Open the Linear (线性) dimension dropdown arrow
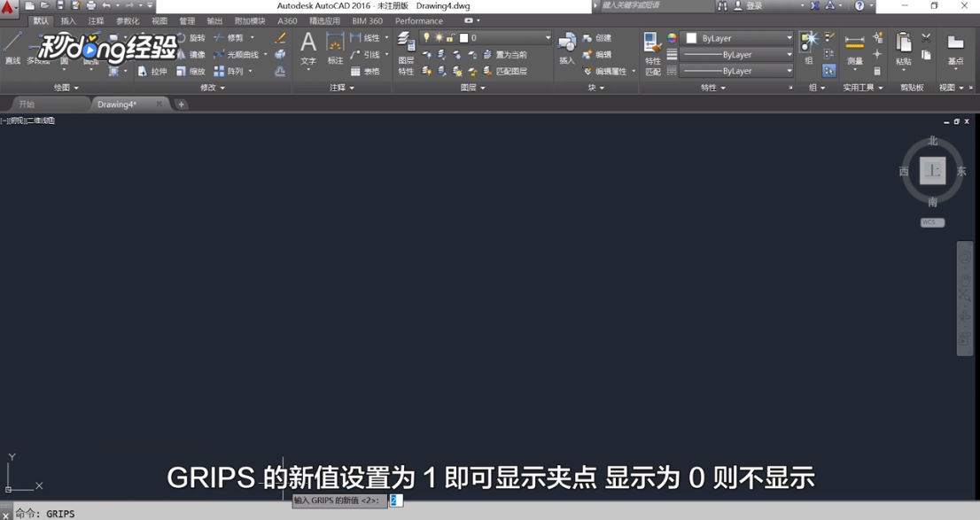This screenshot has height=520, width=980. [x=386, y=38]
